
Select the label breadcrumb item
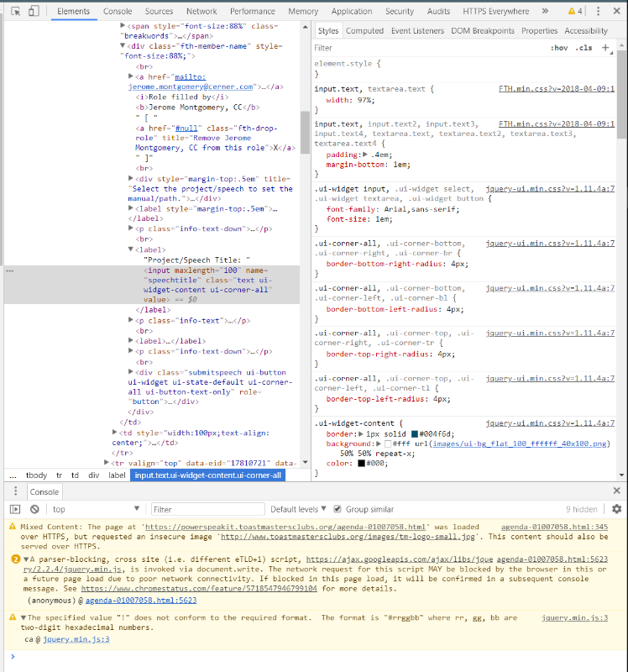pyautogui.click(x=117, y=475)
